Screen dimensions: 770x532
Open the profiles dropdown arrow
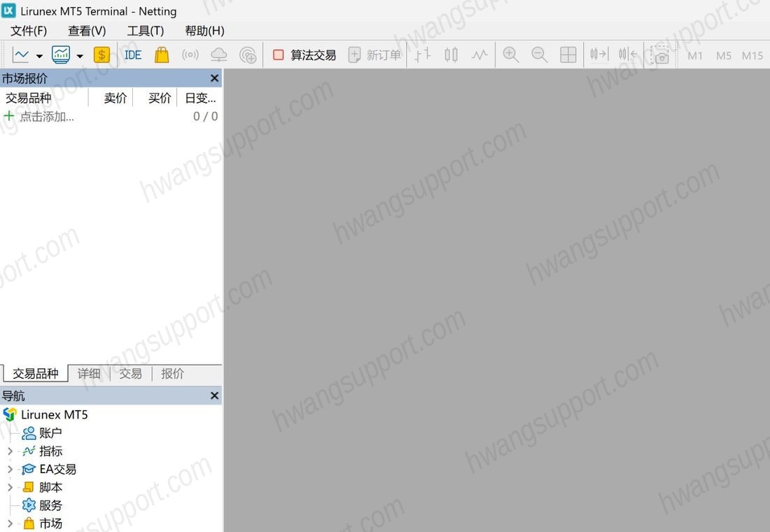click(80, 55)
